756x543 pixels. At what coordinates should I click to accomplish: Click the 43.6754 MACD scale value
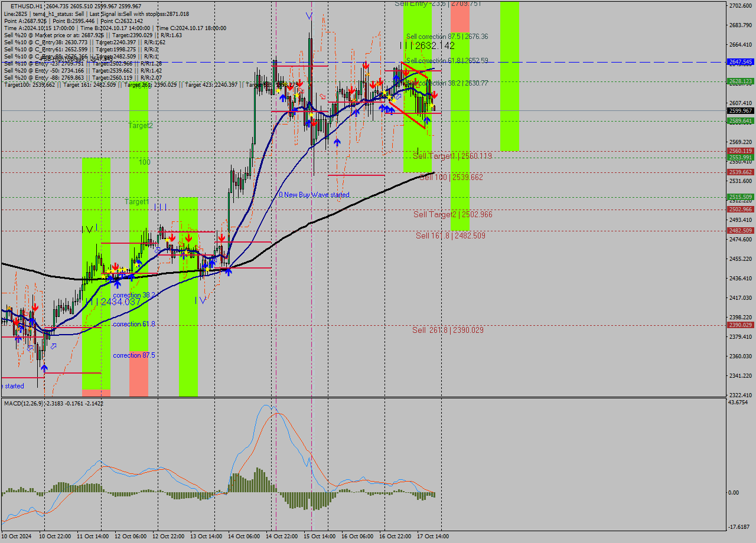(x=739, y=402)
